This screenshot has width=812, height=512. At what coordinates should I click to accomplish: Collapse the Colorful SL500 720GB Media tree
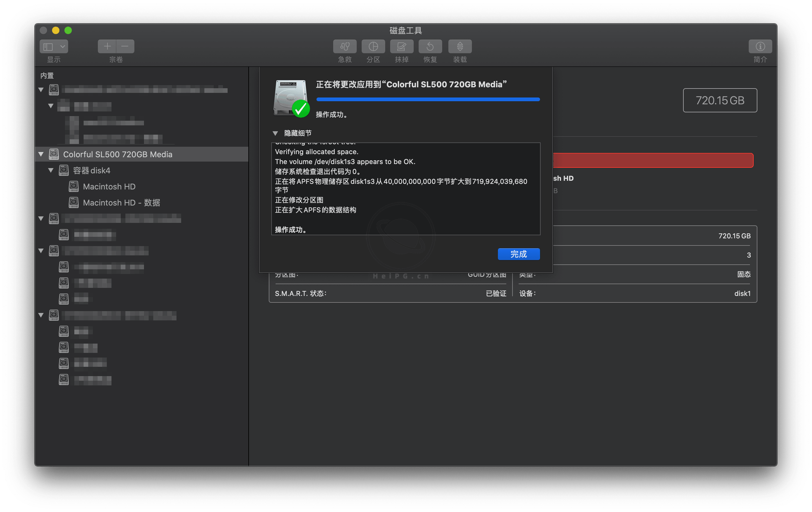pos(41,154)
